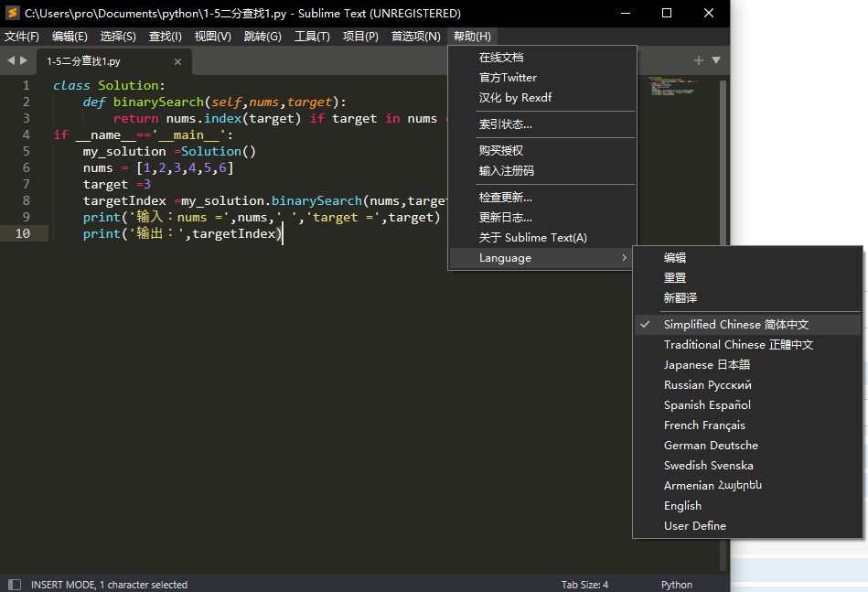Open the 文件(F) menu
The image size is (868, 592).
click(x=22, y=36)
